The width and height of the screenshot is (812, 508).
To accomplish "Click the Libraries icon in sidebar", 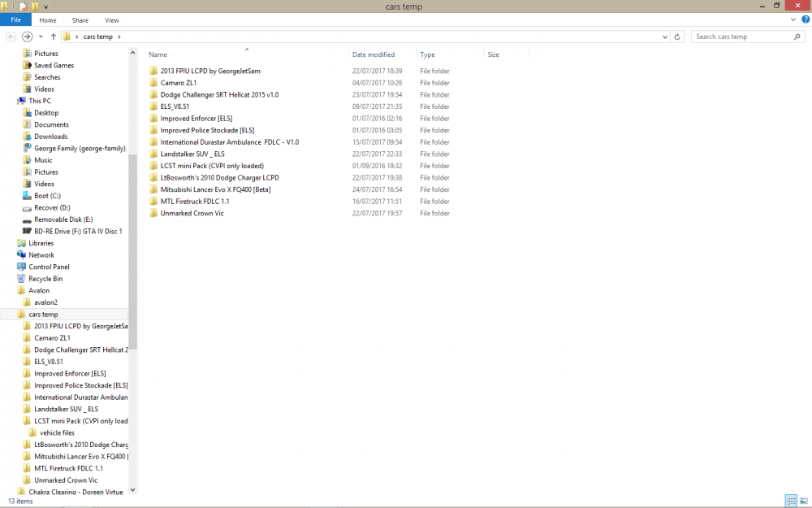I will click(x=21, y=243).
